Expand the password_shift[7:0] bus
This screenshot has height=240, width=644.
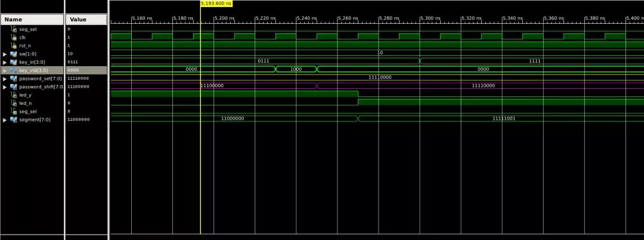coord(5,87)
